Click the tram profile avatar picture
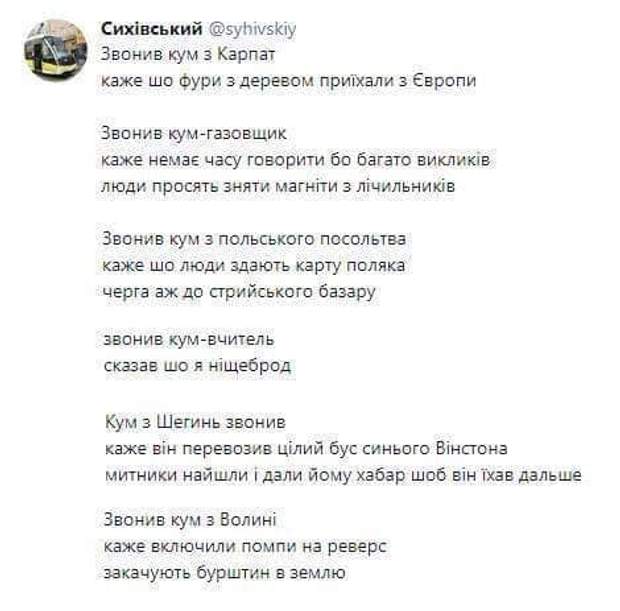The width and height of the screenshot is (620, 611). [55, 49]
